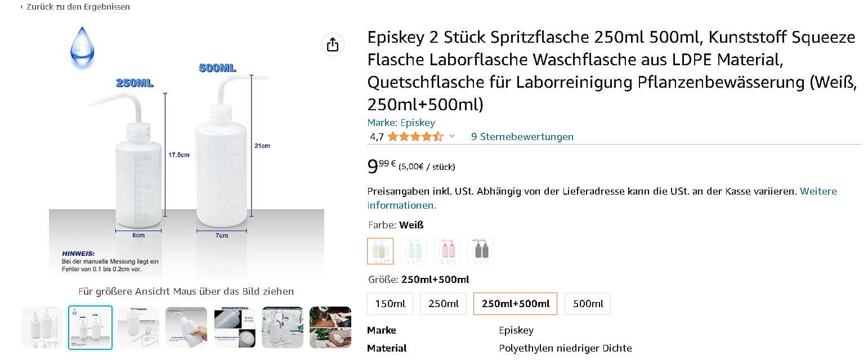Viewport: 868px width, 360px height.
Task: Open the black-and-white product details thumbnail
Action: [x=235, y=327]
